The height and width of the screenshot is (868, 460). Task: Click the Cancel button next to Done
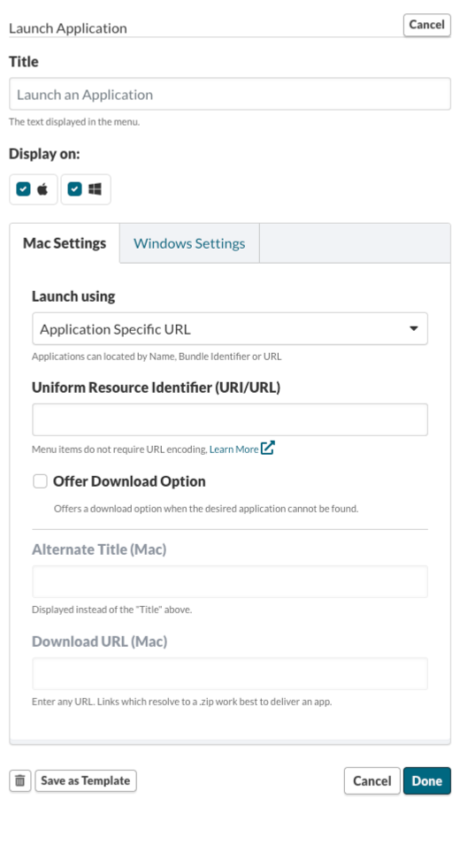tap(372, 780)
